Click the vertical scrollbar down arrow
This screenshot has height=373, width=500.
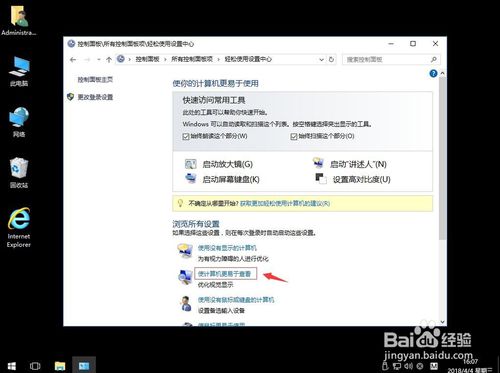tap(442, 322)
